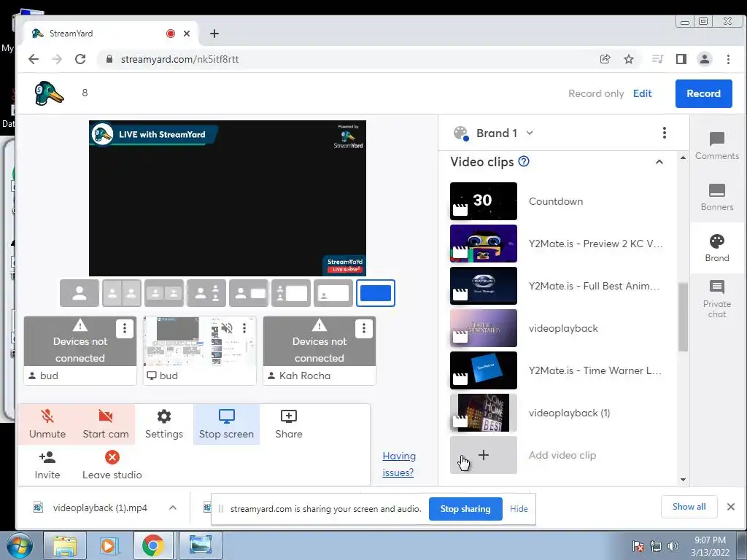
Task: Click the StreamYard duck logo
Action: tap(49, 93)
